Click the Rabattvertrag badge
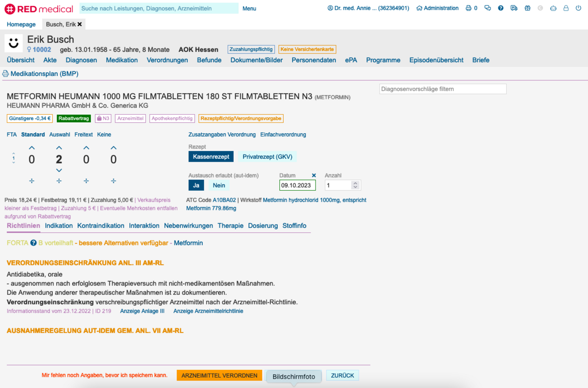The width and height of the screenshot is (588, 388). [74, 119]
